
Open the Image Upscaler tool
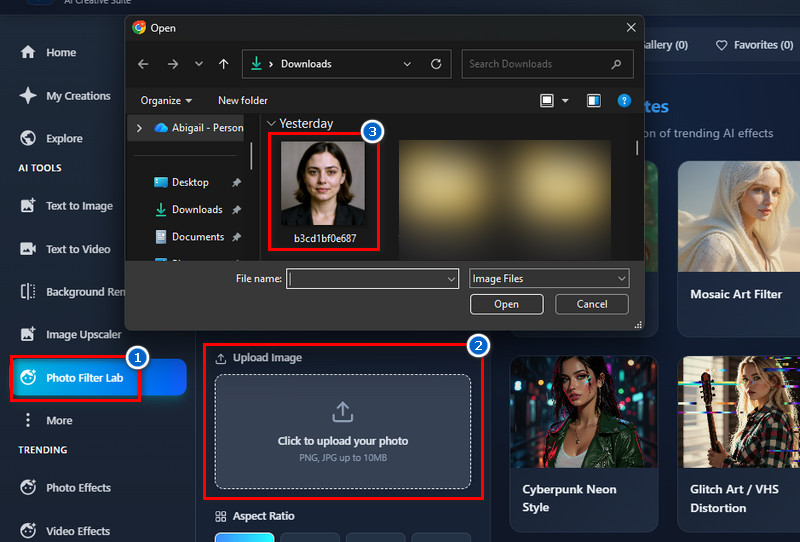pos(71,334)
